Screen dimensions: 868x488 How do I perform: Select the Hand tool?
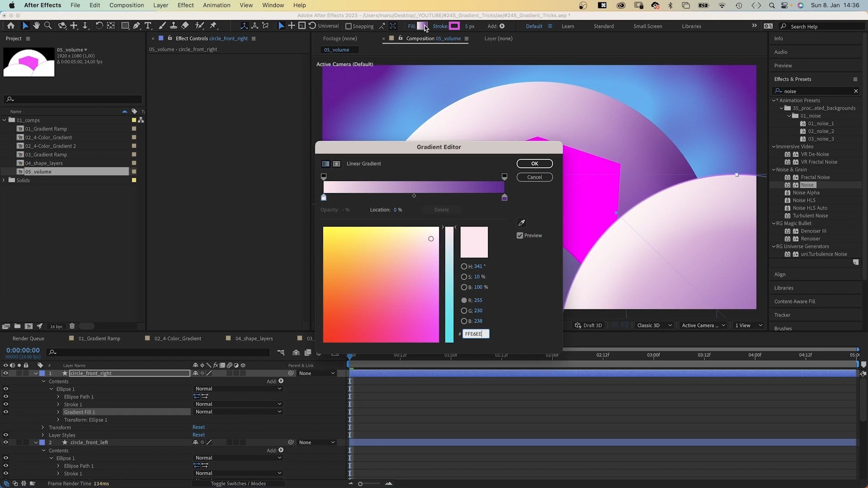click(x=36, y=26)
